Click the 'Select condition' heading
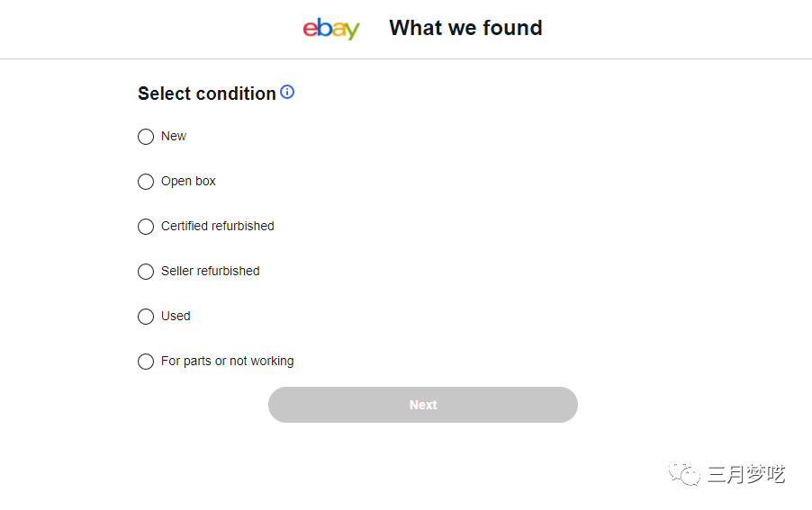The width and height of the screenshot is (812, 510). click(x=206, y=94)
